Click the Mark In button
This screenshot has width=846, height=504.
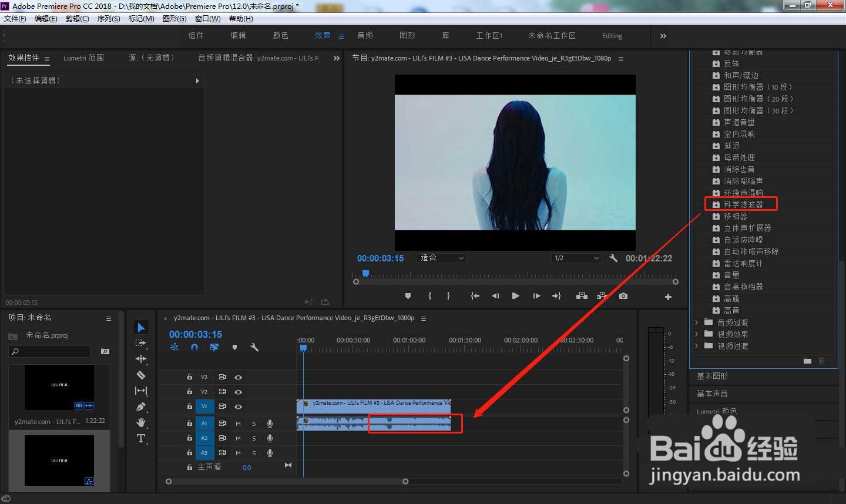click(430, 296)
